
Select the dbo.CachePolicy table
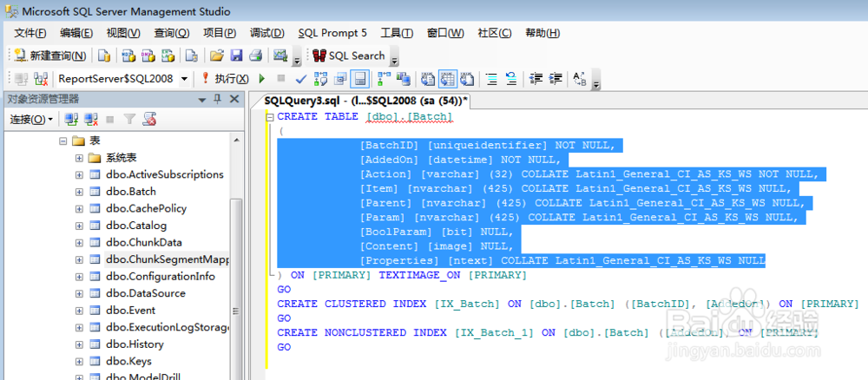[x=146, y=208]
